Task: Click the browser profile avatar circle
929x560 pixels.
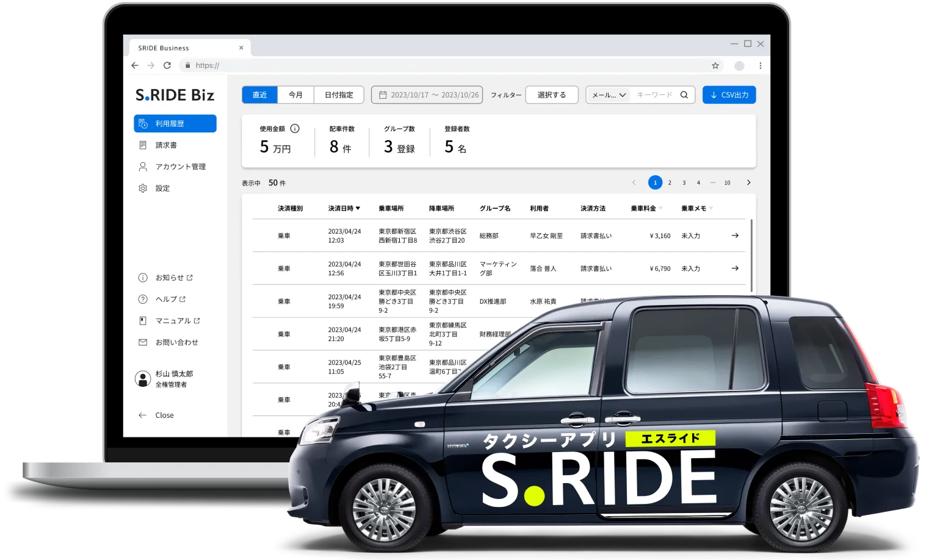Action: (x=739, y=66)
